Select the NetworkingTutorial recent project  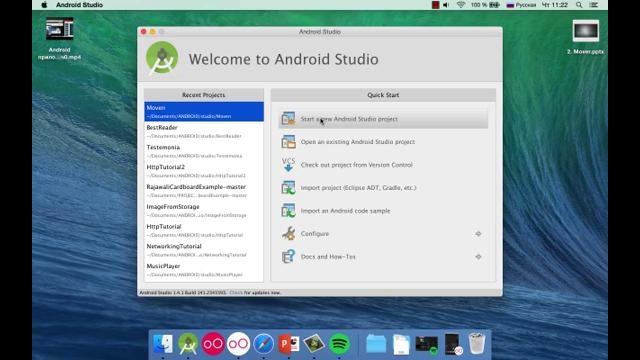click(x=204, y=250)
